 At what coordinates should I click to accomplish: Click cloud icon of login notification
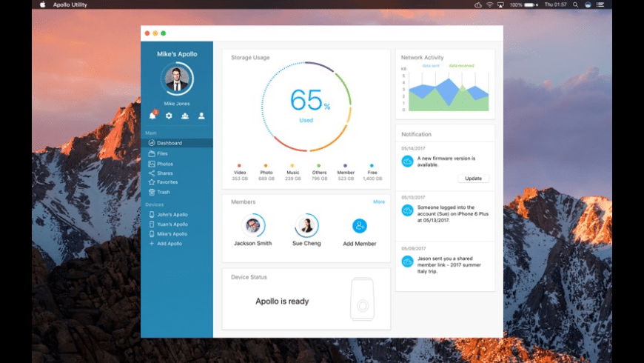pyautogui.click(x=407, y=210)
